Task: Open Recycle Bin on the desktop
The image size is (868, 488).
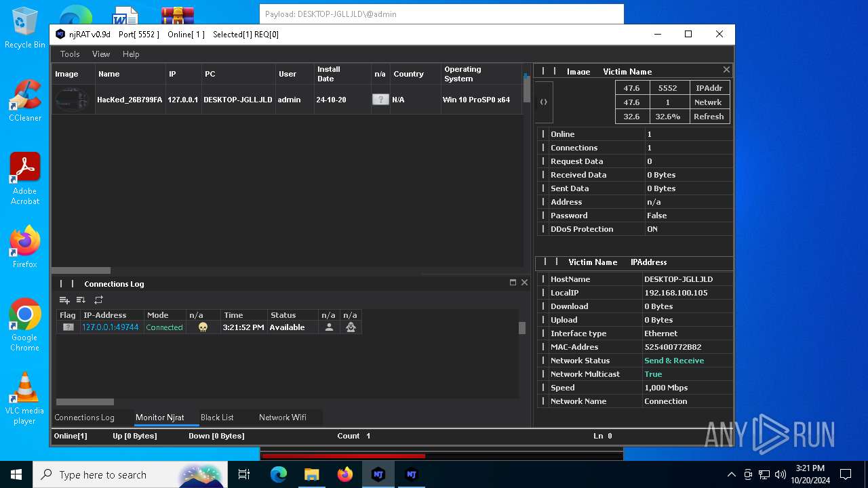Action: pyautogui.click(x=24, y=28)
